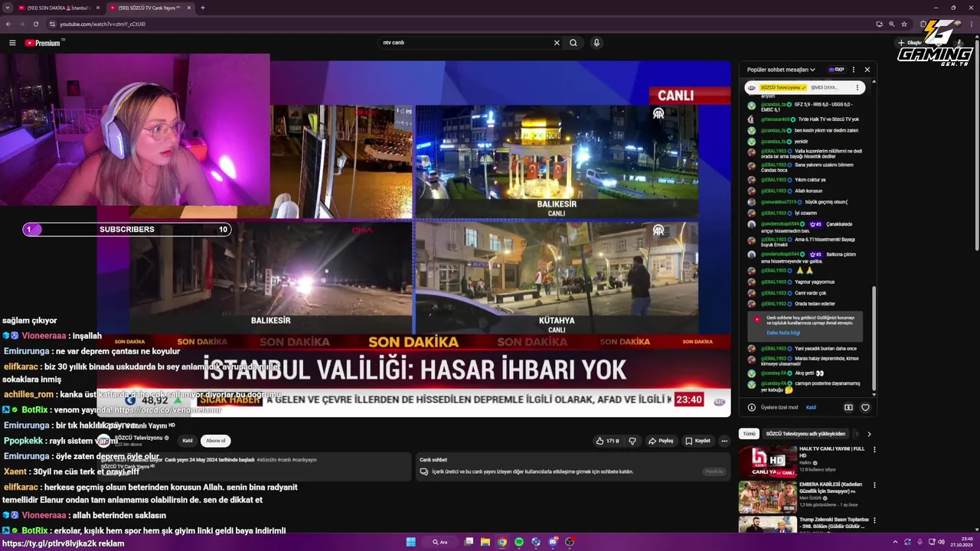Open 'Trump Zelenski Basın Toplantısı' video thumbnail

pos(768,524)
